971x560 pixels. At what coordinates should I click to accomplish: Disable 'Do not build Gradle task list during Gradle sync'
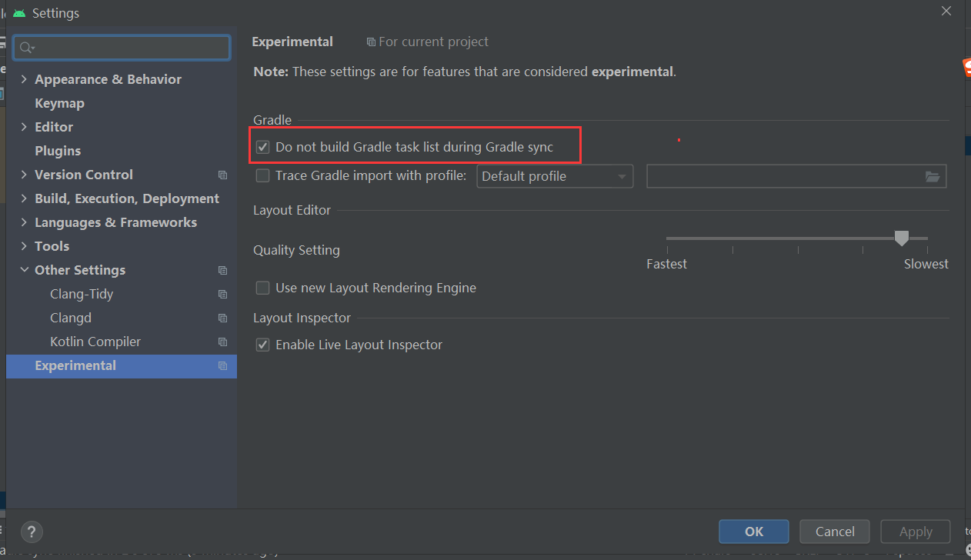262,146
